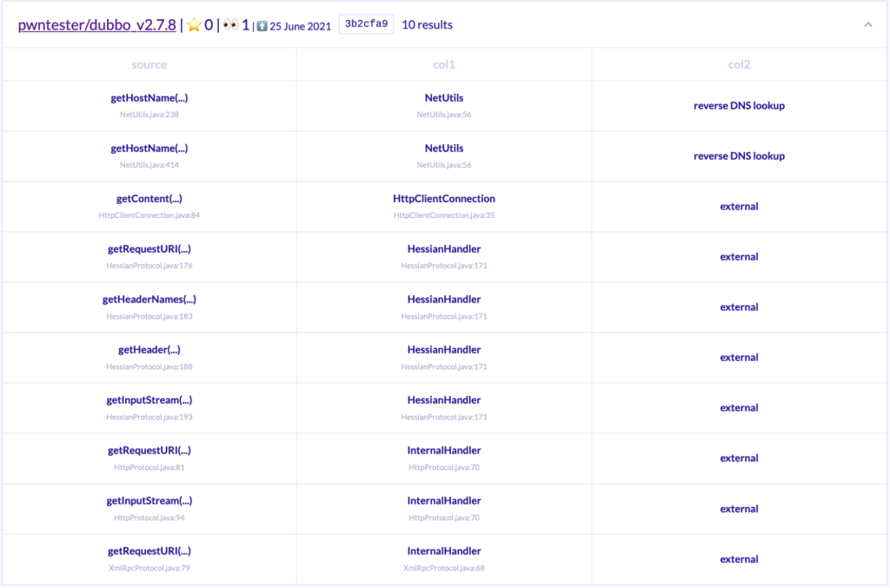Open getRequestURI(...) at XmlRpcProtocol.java:79
The height and width of the screenshot is (588, 890).
(x=149, y=552)
